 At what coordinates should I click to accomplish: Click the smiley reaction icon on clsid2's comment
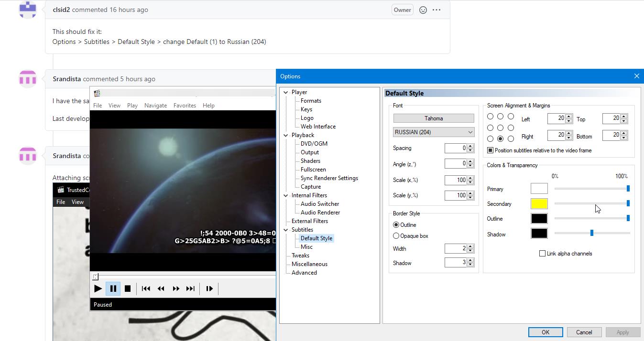[x=422, y=10]
